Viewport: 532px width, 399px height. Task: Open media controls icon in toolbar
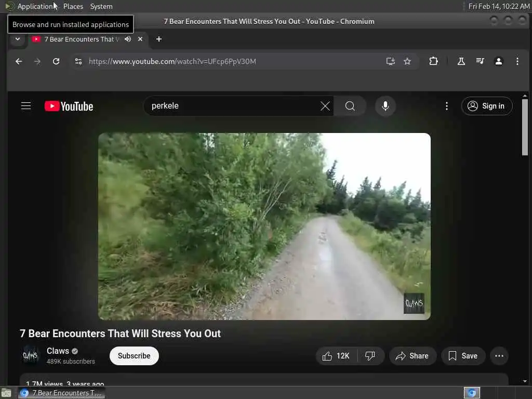click(480, 61)
